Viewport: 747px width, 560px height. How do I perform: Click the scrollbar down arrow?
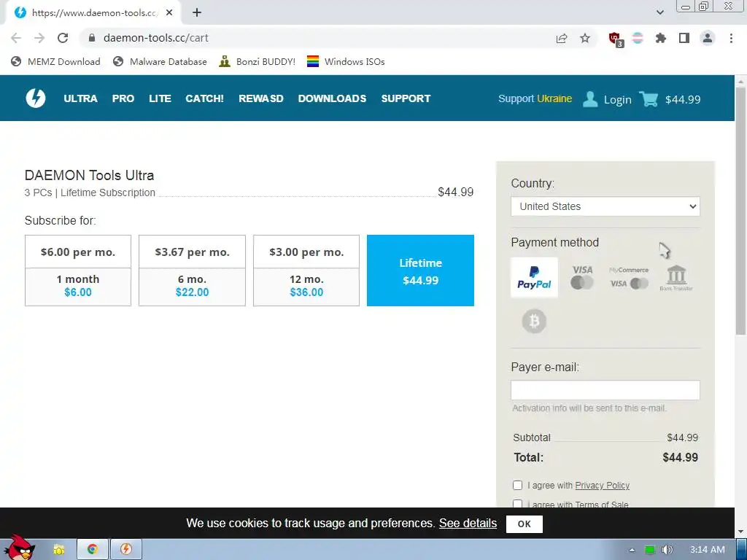(741, 532)
